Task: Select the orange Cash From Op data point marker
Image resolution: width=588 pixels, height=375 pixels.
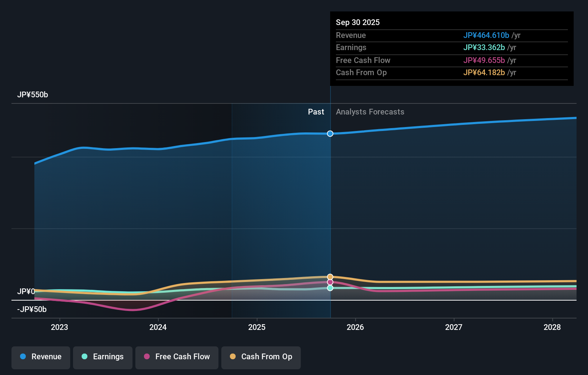Action: (330, 276)
